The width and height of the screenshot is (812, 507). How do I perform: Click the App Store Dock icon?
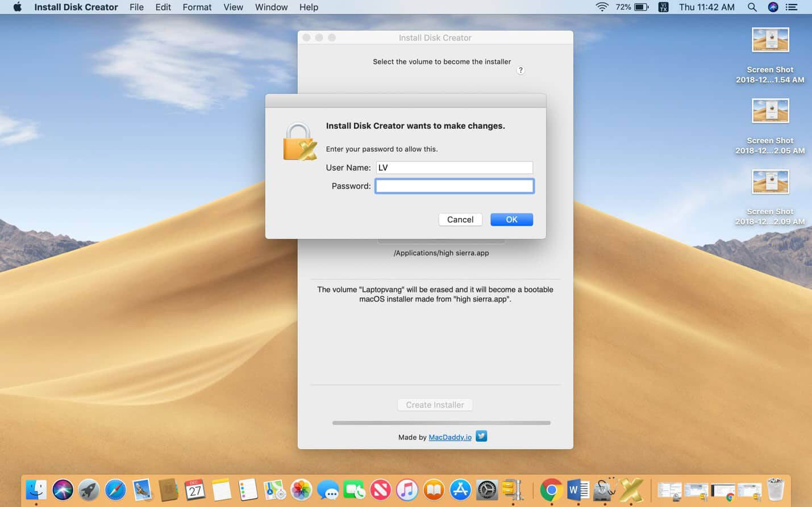pyautogui.click(x=460, y=489)
